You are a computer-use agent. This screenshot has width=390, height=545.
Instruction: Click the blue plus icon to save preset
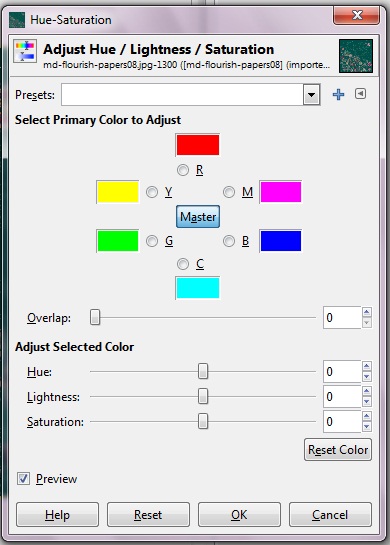338,95
